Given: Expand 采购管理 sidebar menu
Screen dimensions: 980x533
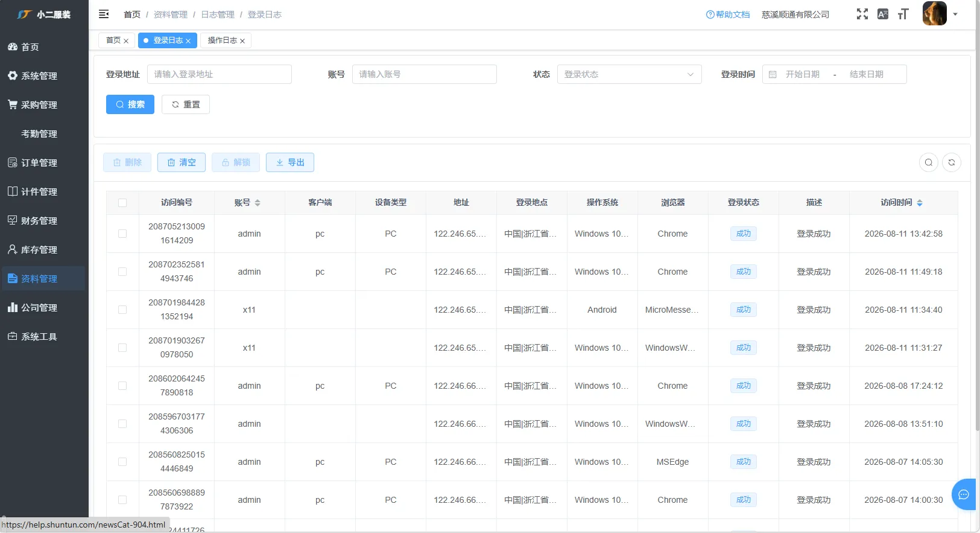Looking at the screenshot, I should coord(44,104).
